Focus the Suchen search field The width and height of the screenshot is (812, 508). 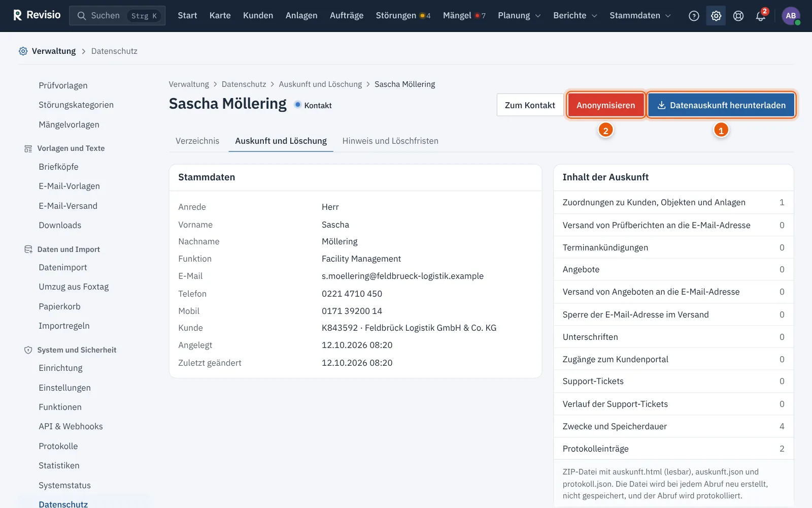click(x=117, y=16)
